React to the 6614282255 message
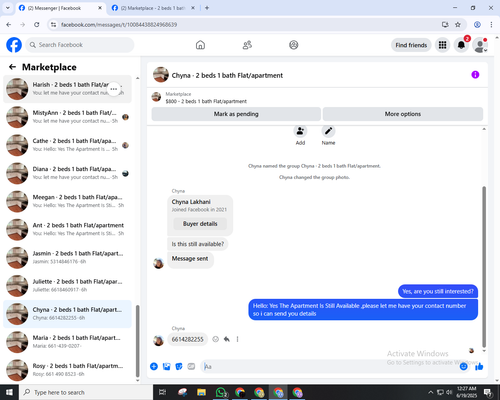Image resolution: width=500 pixels, height=400 pixels. pyautogui.click(x=216, y=339)
